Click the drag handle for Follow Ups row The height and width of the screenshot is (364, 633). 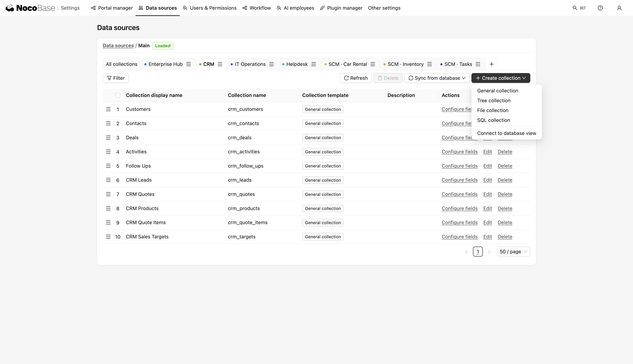point(108,166)
